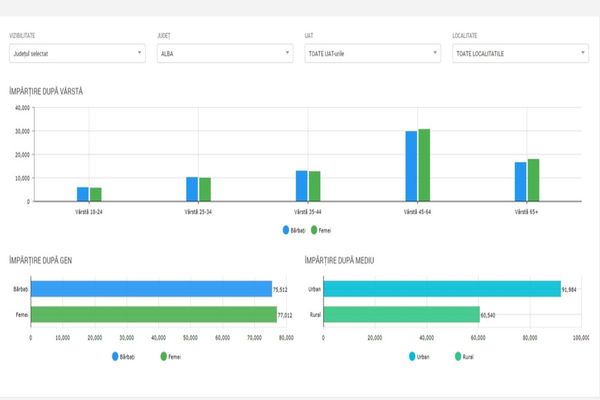Click the blue bar for Vârstă 65+

coord(520,181)
